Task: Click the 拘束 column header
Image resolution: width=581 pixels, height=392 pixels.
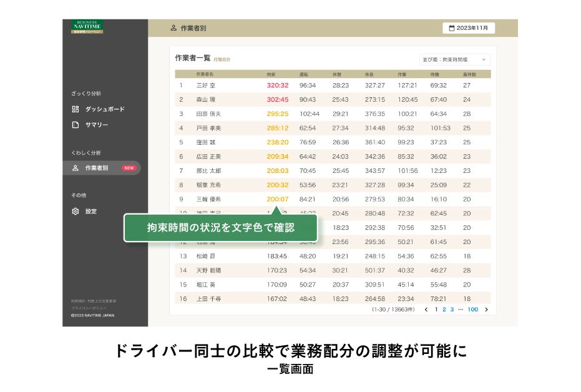Action: pyautogui.click(x=271, y=74)
